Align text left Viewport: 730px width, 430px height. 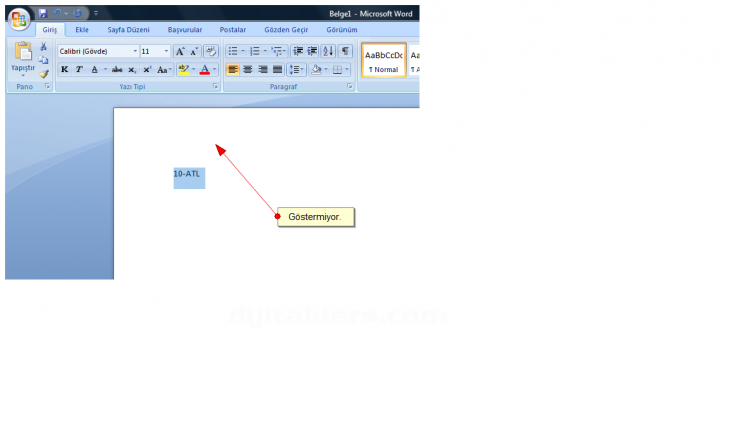(233, 69)
